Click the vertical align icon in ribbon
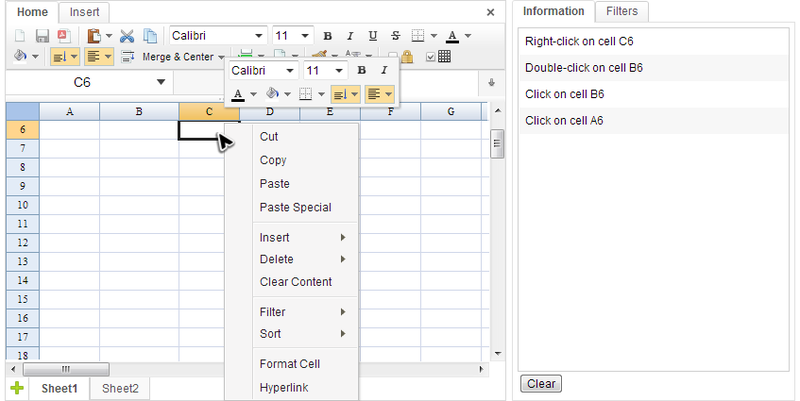This screenshot has width=800, height=401. pyautogui.click(x=60, y=57)
